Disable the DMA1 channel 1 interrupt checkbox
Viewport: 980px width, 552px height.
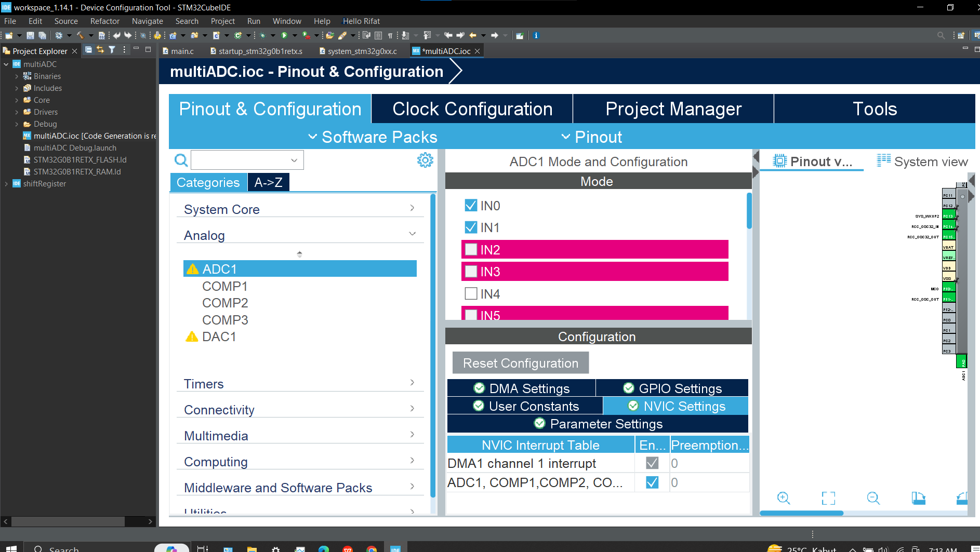(652, 463)
